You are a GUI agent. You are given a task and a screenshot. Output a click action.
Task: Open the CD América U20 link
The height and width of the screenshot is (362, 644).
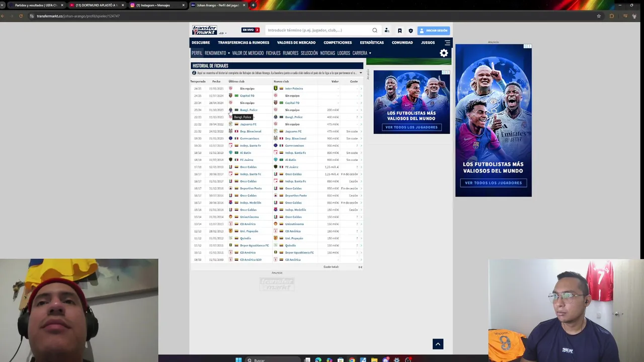[x=251, y=260]
